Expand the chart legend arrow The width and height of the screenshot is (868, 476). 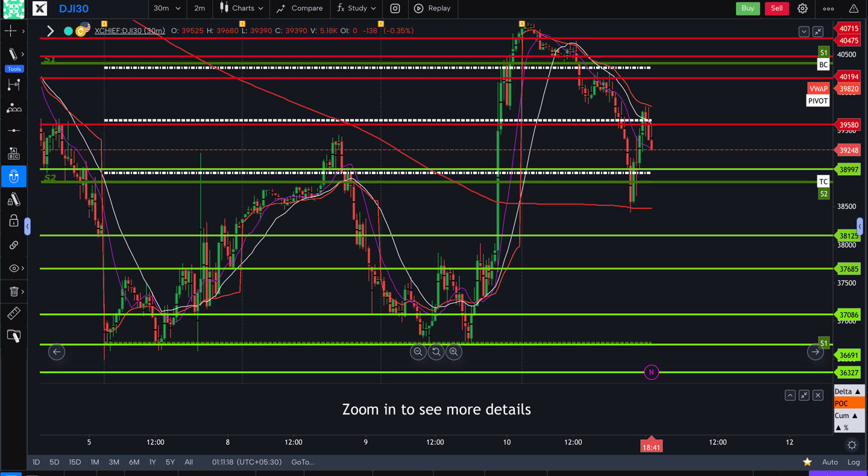tap(50, 31)
